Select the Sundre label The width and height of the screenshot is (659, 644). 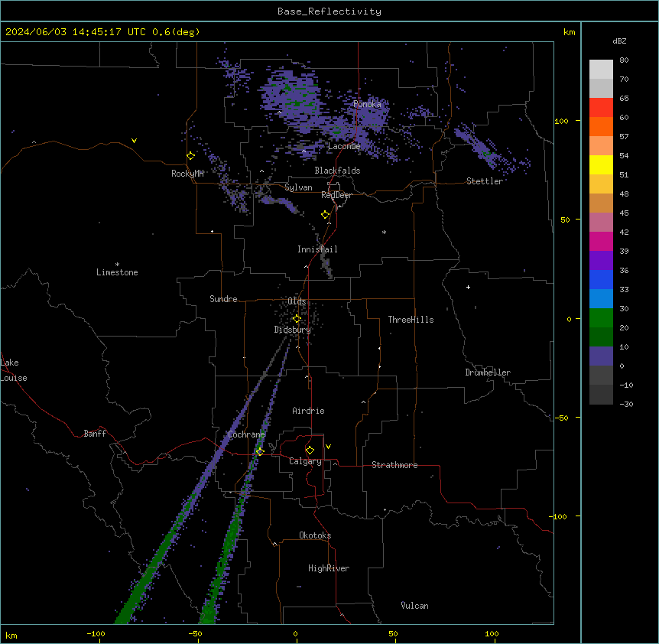(223, 299)
